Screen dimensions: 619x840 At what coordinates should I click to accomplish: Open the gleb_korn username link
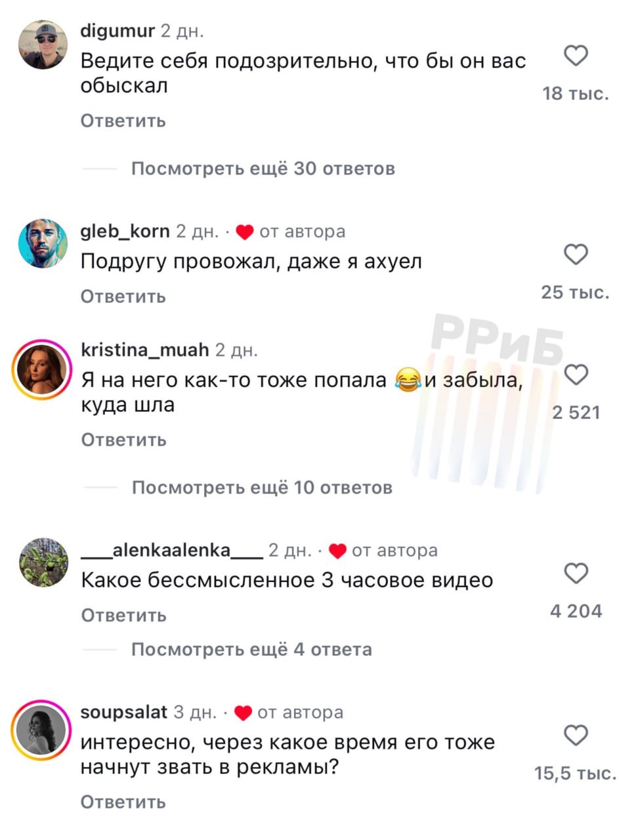(125, 231)
